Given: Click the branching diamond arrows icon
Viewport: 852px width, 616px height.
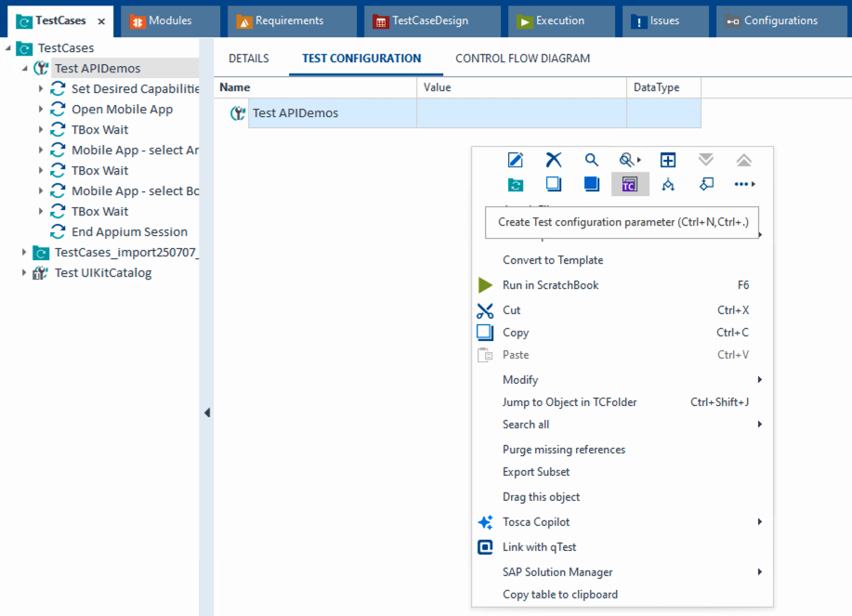Looking at the screenshot, I should pyautogui.click(x=668, y=185).
